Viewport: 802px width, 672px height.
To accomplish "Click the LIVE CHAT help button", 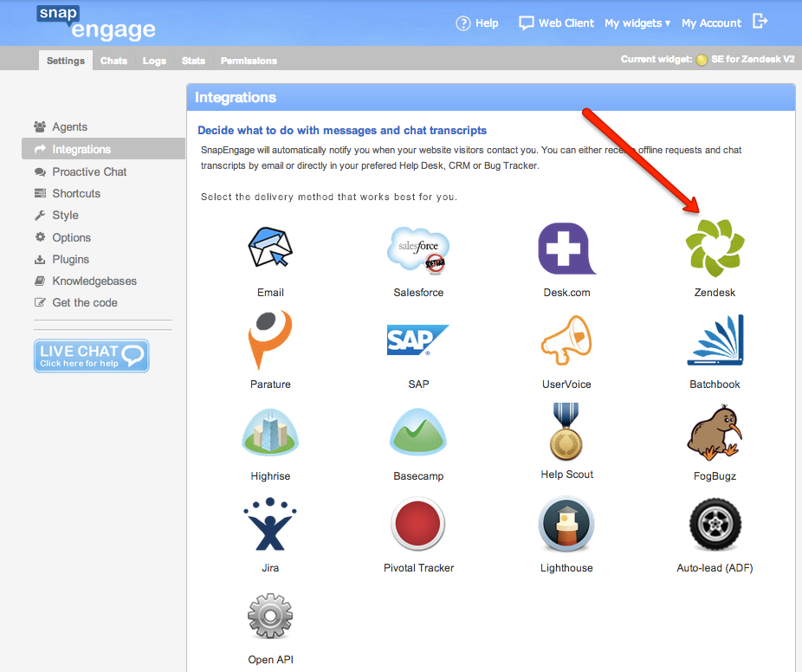I will pos(92,355).
